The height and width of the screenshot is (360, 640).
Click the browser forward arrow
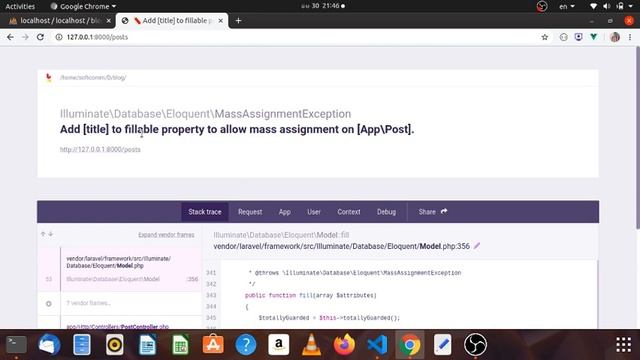25,37
